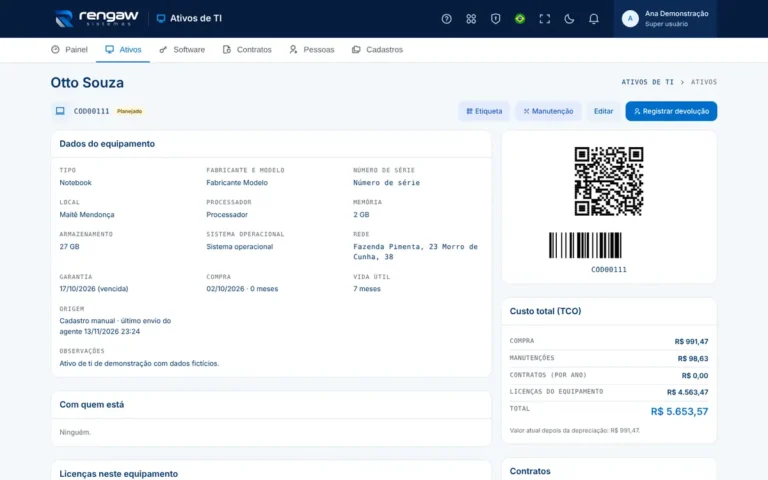Open the Contratos tab

coord(247,49)
